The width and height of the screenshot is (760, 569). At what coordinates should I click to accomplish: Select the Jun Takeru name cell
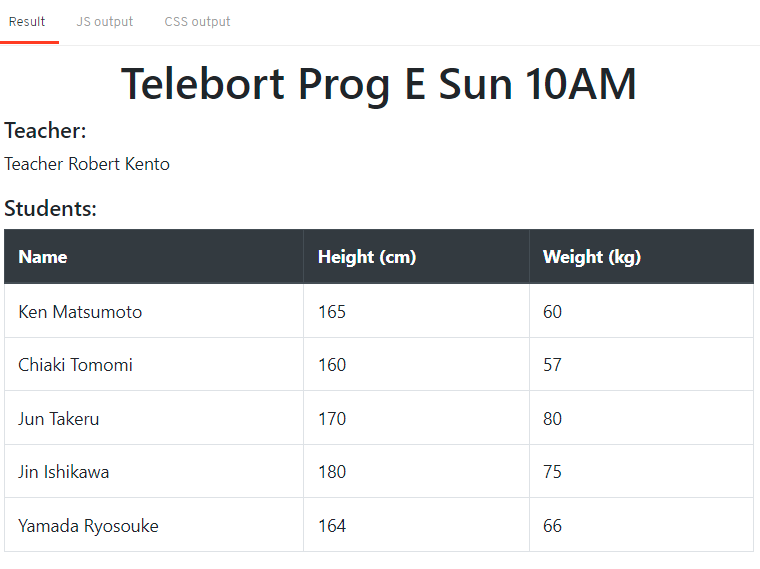coord(59,419)
